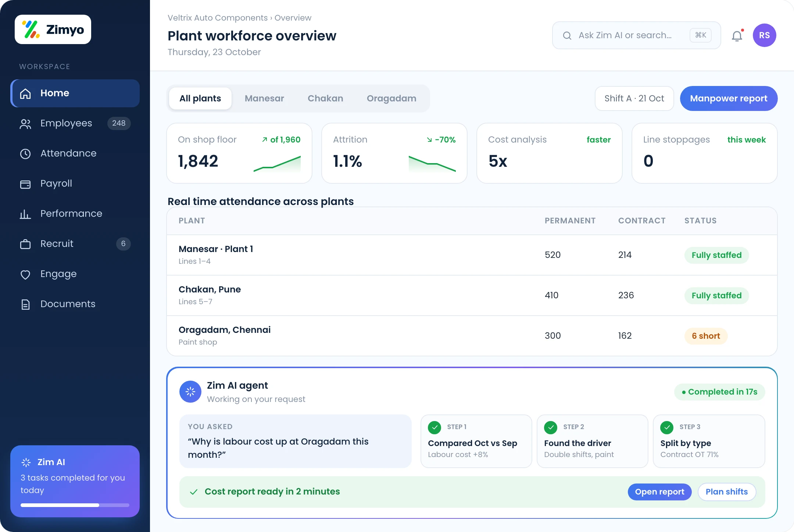Click the ⌘K shortcut badge
Screen dimensions: 794x532
(701, 35)
